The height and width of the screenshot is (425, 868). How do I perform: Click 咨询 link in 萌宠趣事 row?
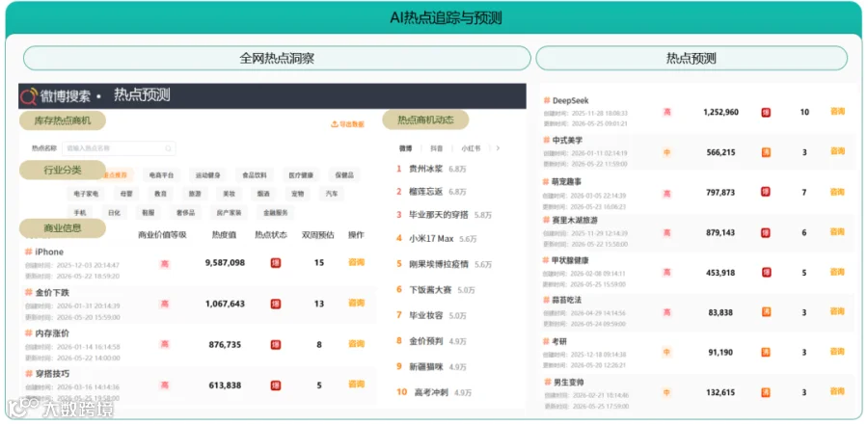pyautogui.click(x=837, y=192)
